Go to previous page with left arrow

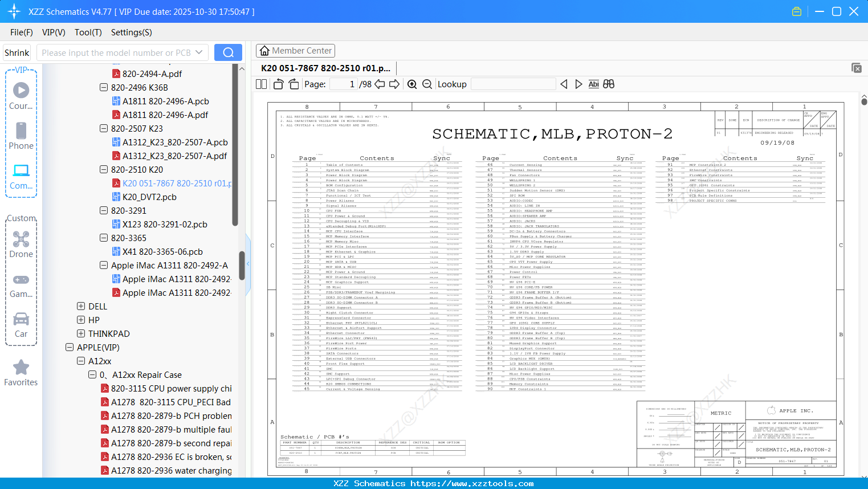click(x=380, y=84)
